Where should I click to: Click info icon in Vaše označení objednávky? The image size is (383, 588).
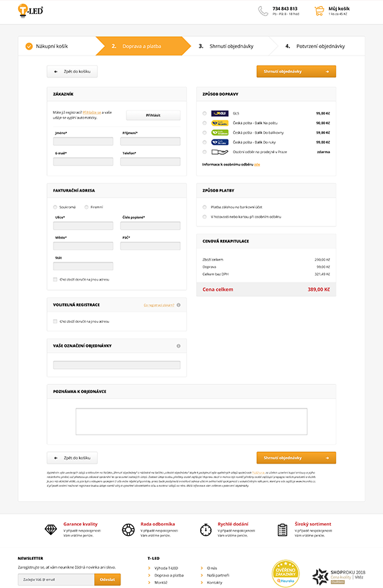point(178,346)
